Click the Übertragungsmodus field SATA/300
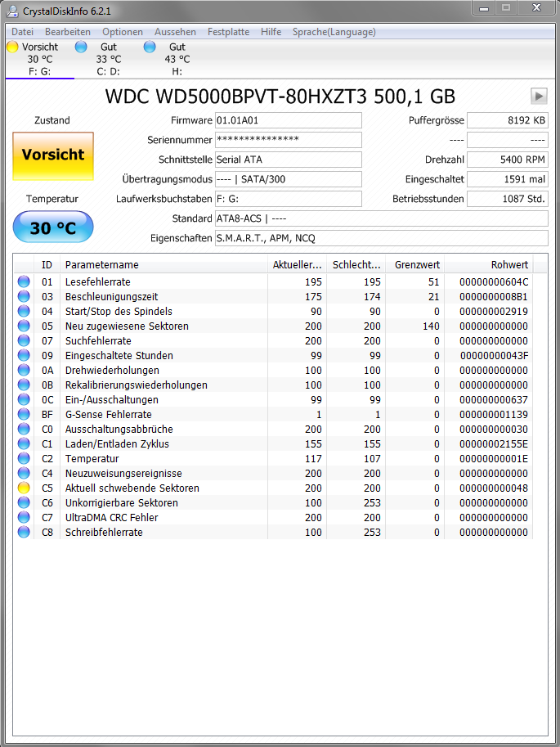This screenshot has height=747, width=560. tap(288, 179)
